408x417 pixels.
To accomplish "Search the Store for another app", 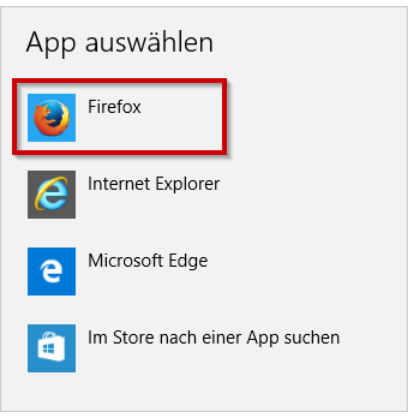I will (x=184, y=348).
